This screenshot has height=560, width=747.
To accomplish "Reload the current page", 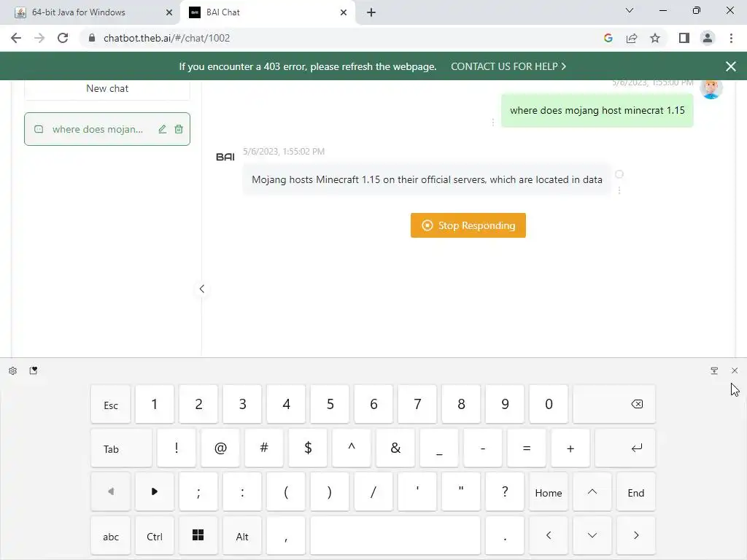I will coord(63,38).
